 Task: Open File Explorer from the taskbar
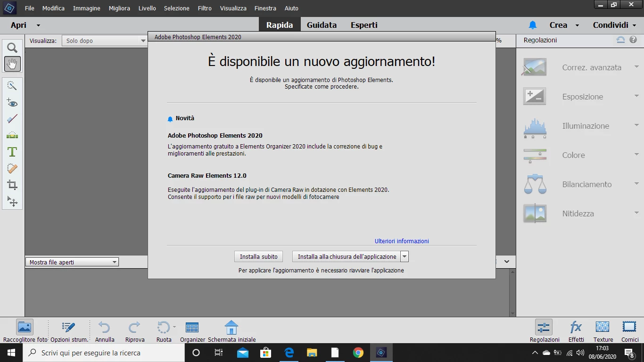312,353
